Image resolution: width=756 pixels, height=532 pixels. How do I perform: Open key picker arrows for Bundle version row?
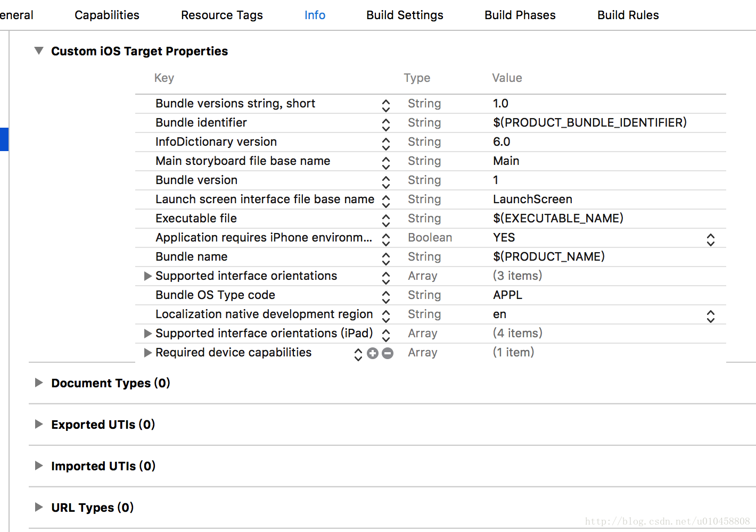(386, 182)
